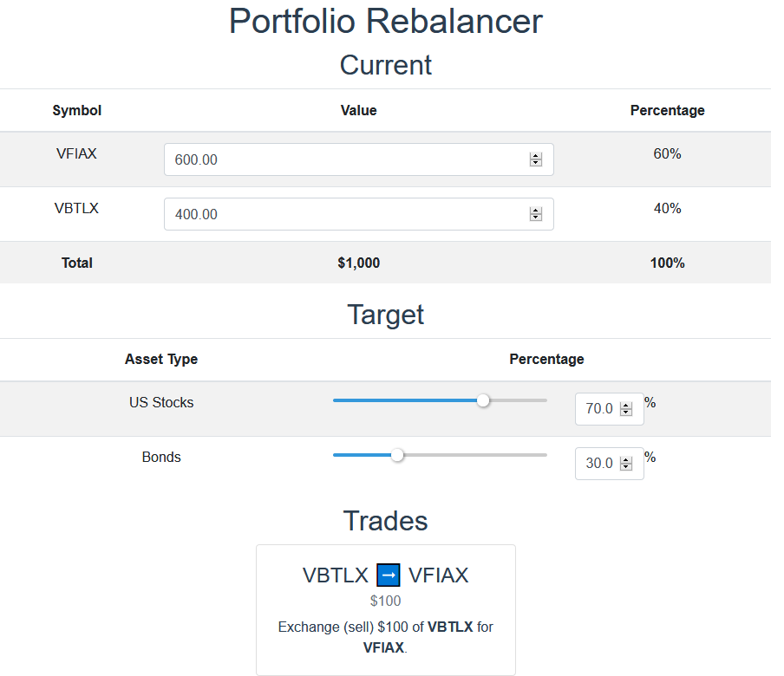This screenshot has height=676, width=784.
Task: Click the grey track of the Bonds slider
Action: tap(475, 455)
